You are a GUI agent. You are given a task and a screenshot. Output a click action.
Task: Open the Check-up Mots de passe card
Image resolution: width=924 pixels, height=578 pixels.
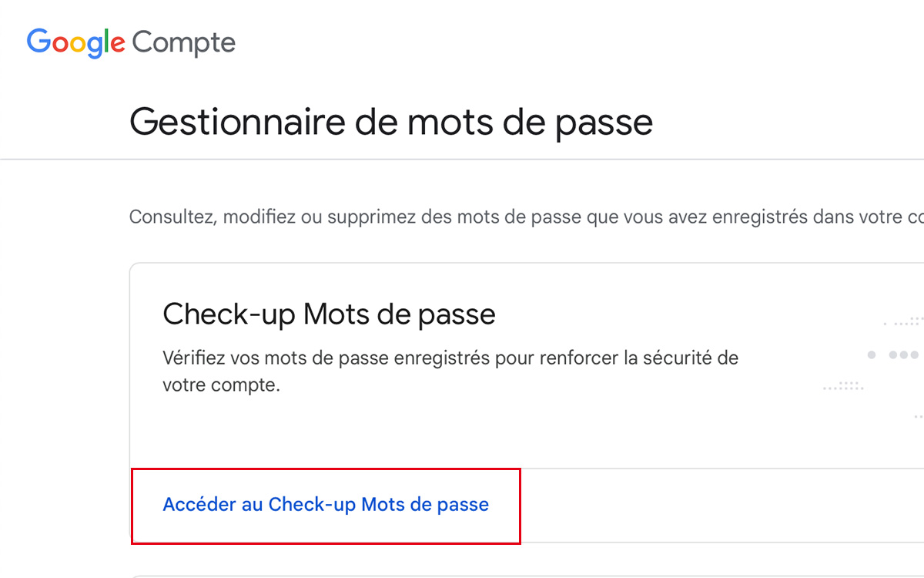462,362
